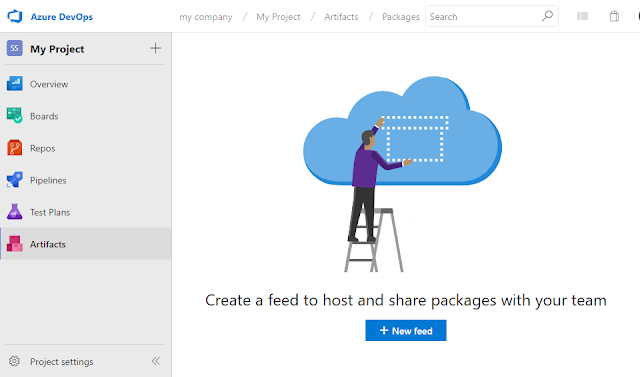Click the magnifier search icon

[547, 16]
